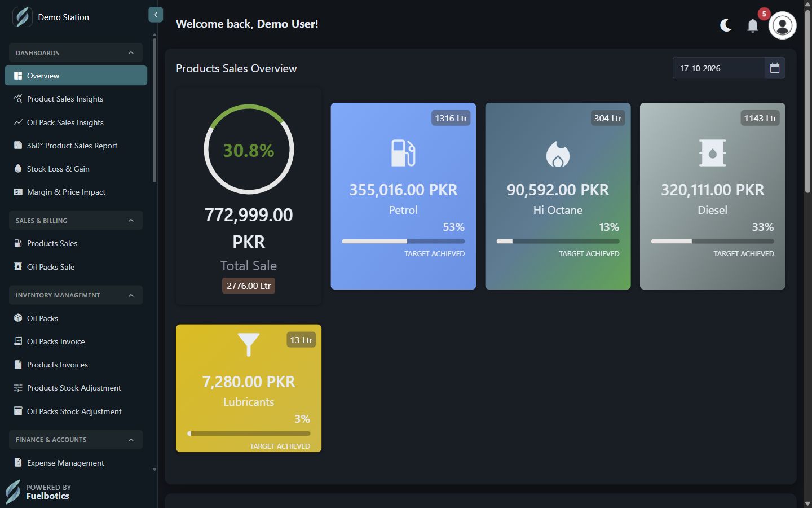Click the Diesel 33% progress bar
The image size is (812, 508).
[712, 241]
